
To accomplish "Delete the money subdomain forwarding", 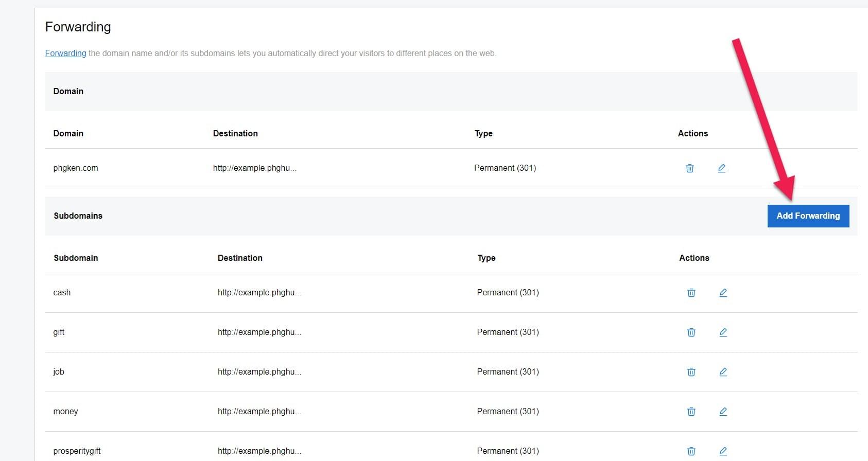I will pos(691,412).
